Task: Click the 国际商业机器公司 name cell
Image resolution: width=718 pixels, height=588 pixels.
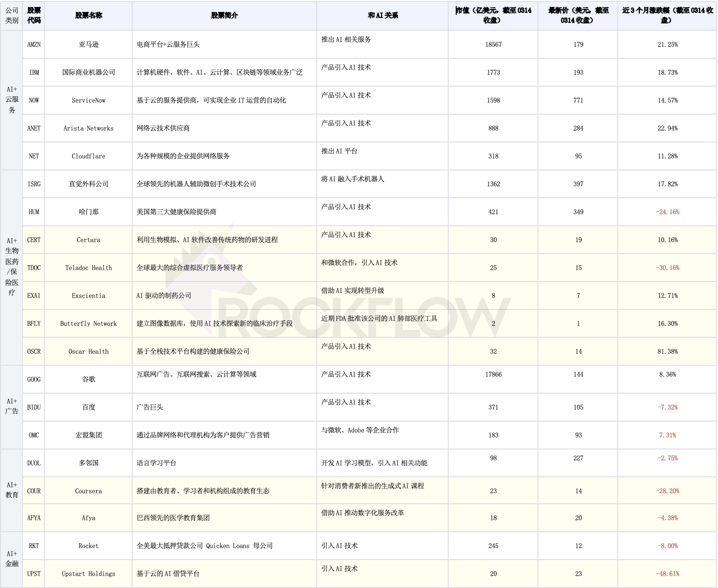Action: [88, 72]
